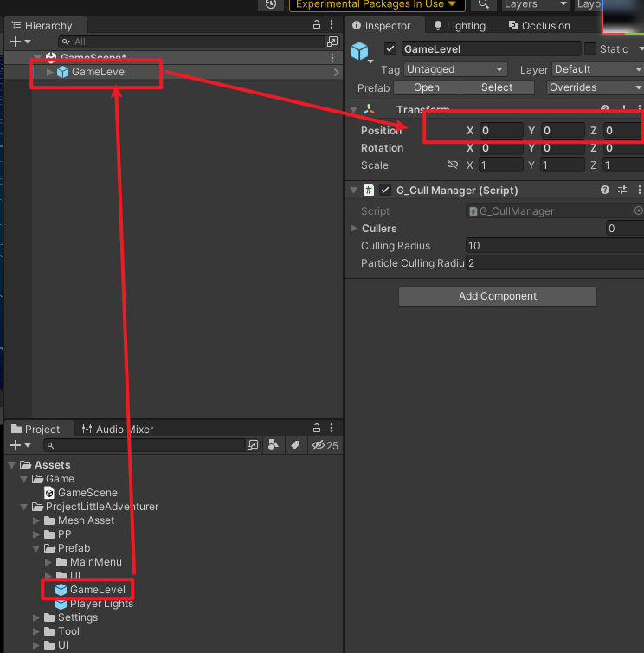Enable the Static checkbox
The height and width of the screenshot is (653, 644).
590,49
